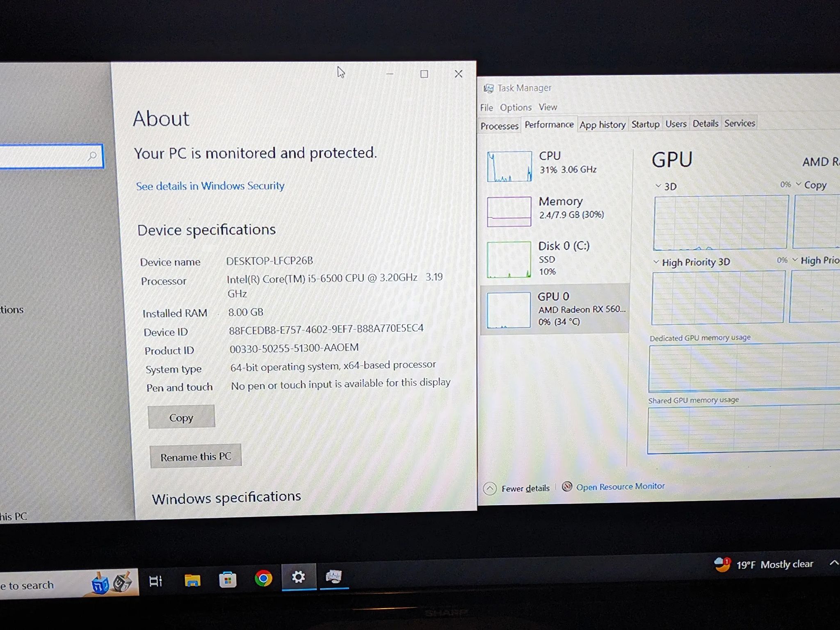
Task: Select the Memory performance graph thumbnail
Action: pyautogui.click(x=509, y=211)
